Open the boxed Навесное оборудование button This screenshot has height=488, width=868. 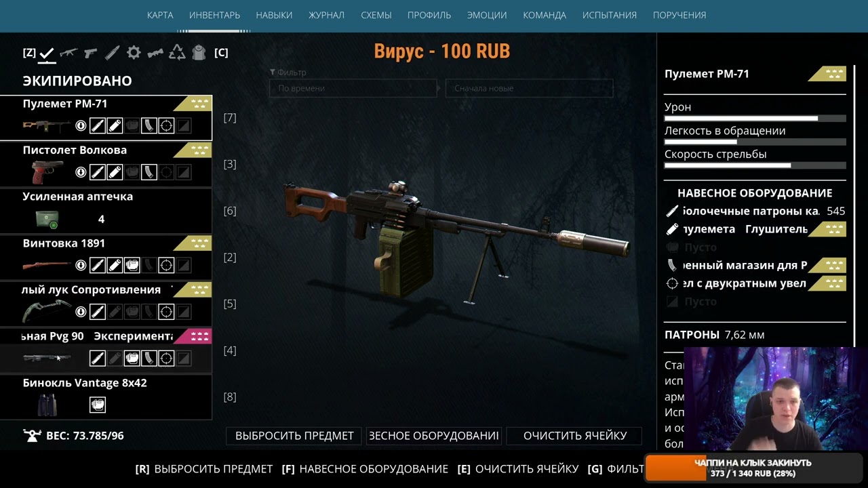(x=434, y=436)
